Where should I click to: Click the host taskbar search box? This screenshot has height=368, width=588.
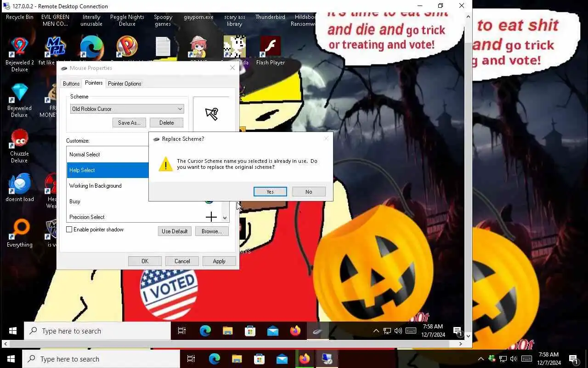coord(101,359)
